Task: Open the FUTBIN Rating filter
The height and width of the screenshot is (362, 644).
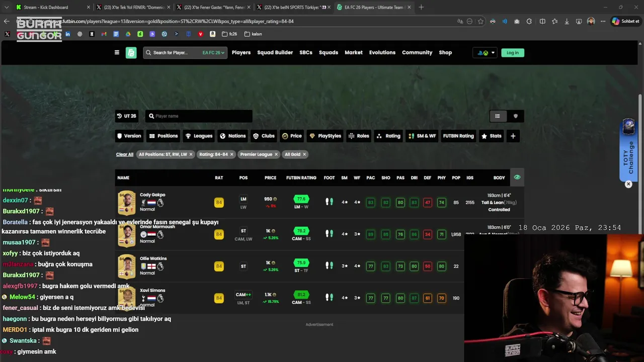Action: (x=458, y=136)
